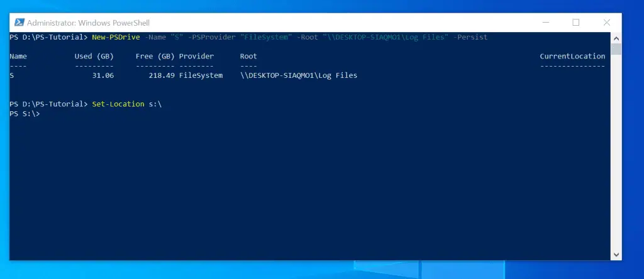This screenshot has width=644, height=279.
Task: Click the 'Administrator: Windows PowerShell' window title
Action: [x=88, y=23]
